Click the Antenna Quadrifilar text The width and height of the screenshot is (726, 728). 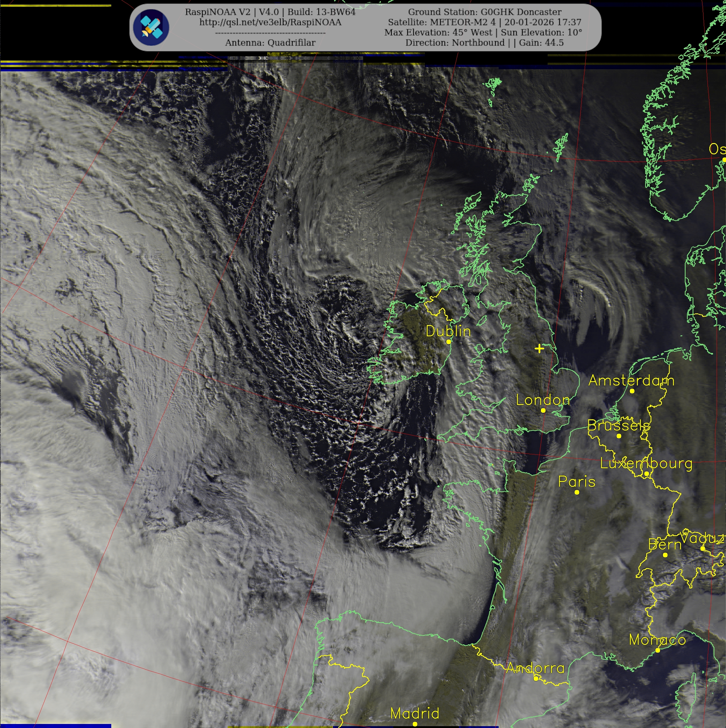(x=270, y=43)
